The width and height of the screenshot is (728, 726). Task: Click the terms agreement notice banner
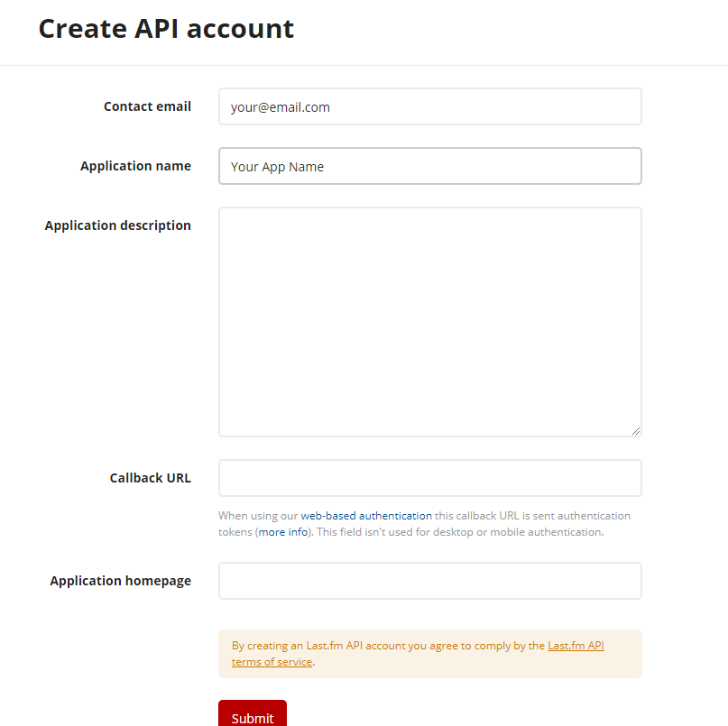point(430,654)
